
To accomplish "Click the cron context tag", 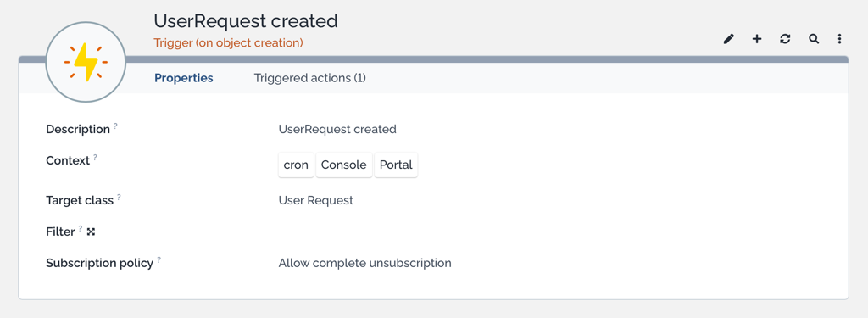I will tap(296, 165).
